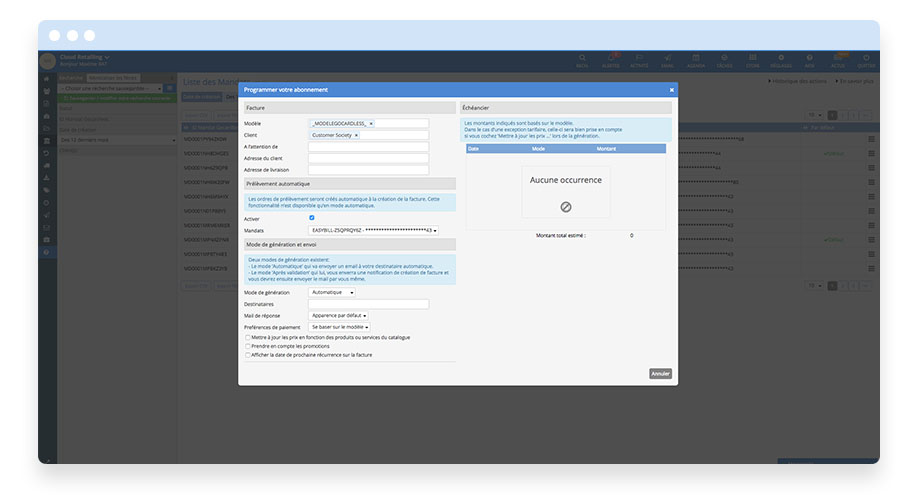Open the Store icon in top bar

click(x=752, y=60)
